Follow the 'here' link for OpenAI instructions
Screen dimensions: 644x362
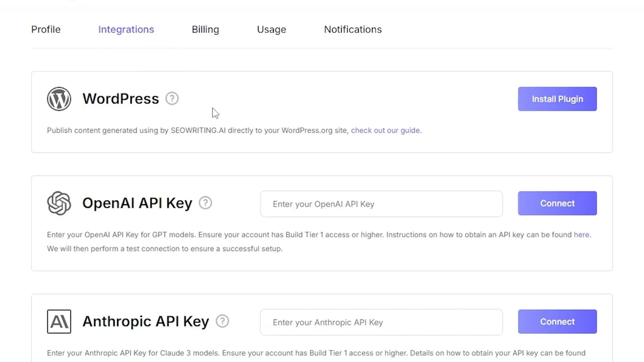click(582, 234)
